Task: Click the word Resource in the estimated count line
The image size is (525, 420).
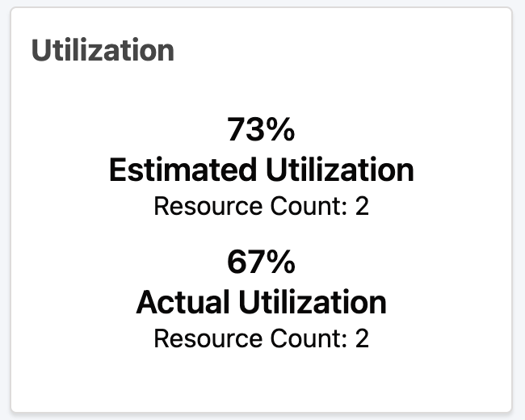Action: 208,206
